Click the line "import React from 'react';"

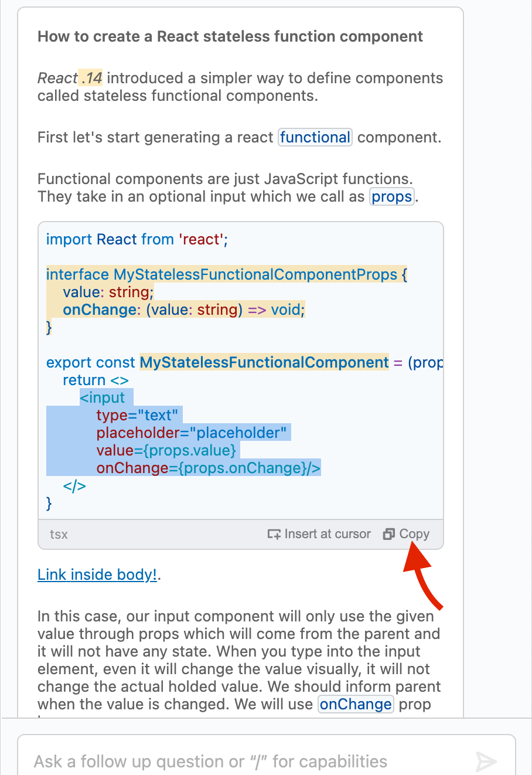[x=137, y=239]
